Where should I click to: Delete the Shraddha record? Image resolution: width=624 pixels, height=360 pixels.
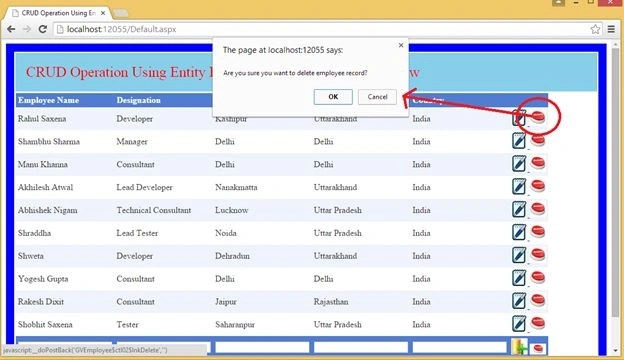538,232
